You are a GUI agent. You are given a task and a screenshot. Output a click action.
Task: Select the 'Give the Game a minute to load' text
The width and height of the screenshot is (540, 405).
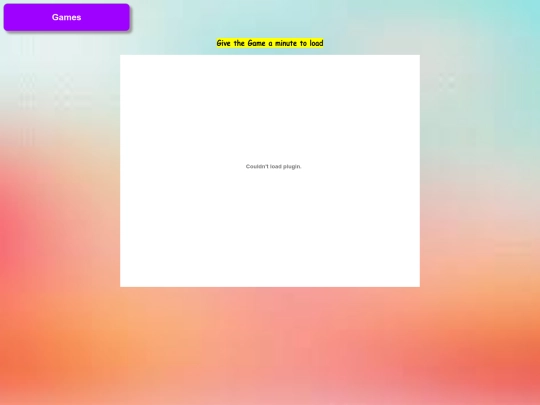[x=270, y=43]
